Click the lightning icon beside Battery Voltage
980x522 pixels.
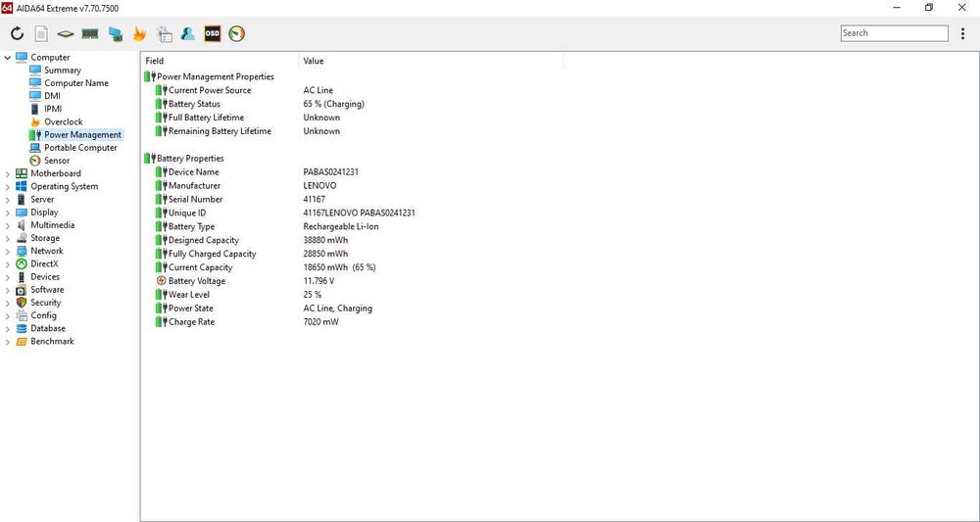(x=162, y=281)
